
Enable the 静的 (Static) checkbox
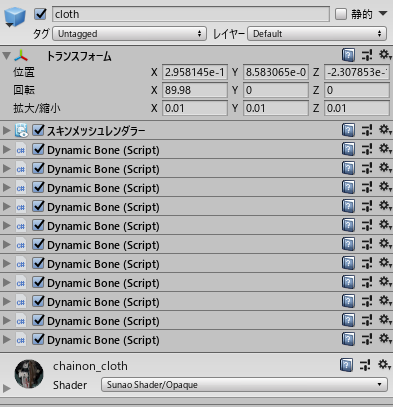point(341,14)
